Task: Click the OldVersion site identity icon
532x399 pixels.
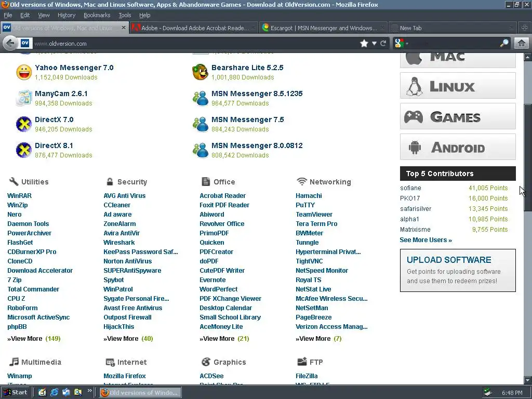Action: click(x=25, y=43)
